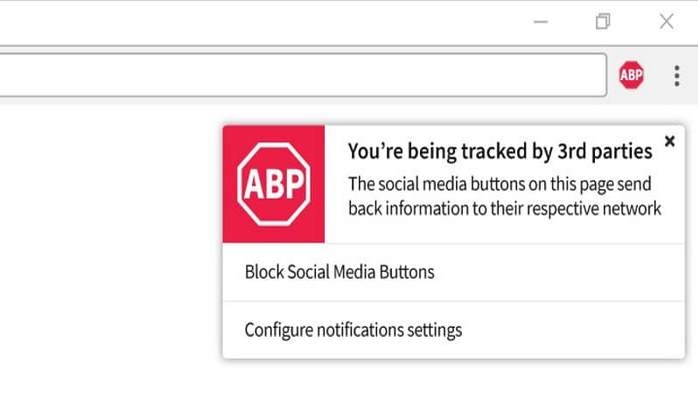Dismiss the tracking notification with the x

(669, 141)
